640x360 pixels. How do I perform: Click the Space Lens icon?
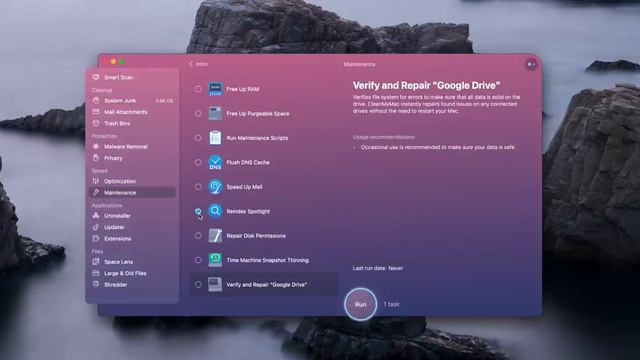[x=96, y=262]
